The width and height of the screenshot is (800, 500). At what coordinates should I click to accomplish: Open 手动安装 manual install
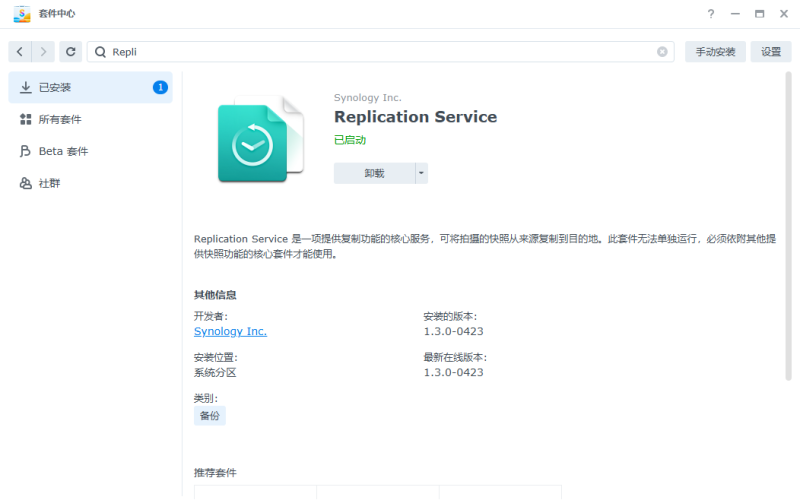(x=715, y=52)
